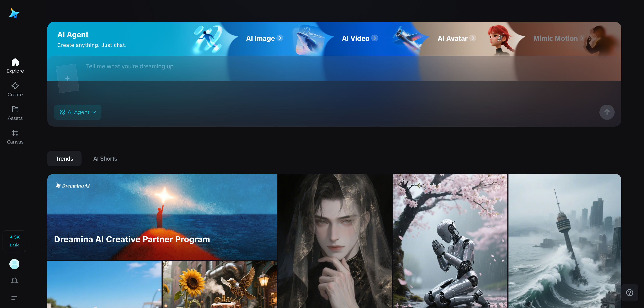The image size is (644, 308).
Task: Switch to the AI Shorts tab
Action: 105,159
